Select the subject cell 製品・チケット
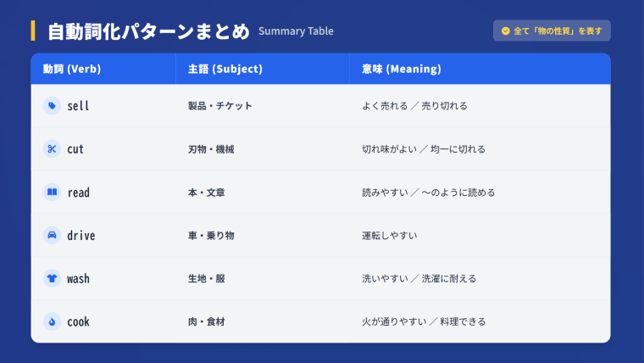 point(219,106)
